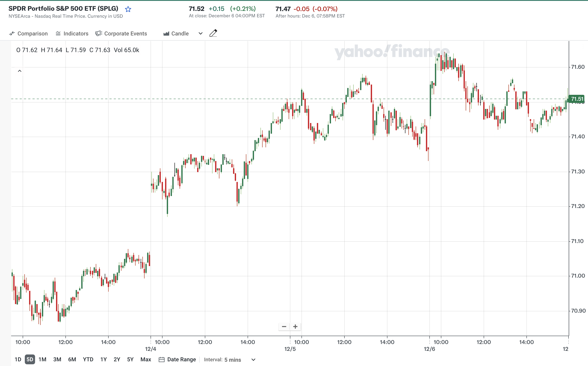Select the Max range tab
This screenshot has width=588, height=366.
coord(146,359)
